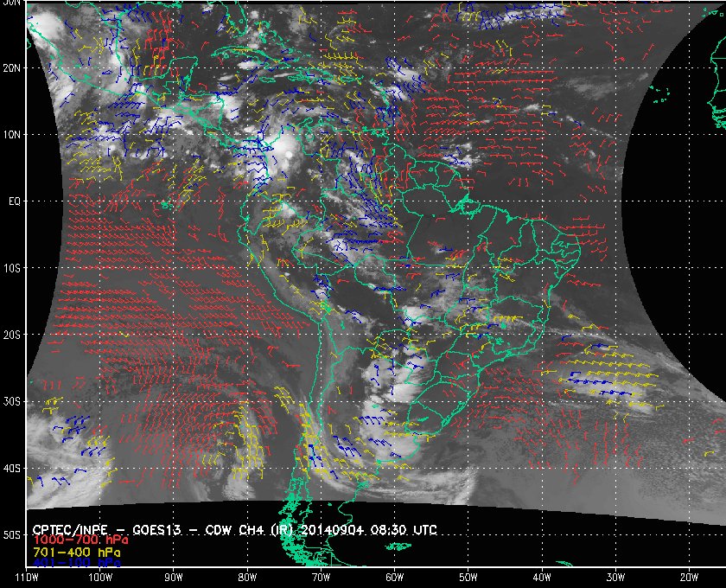Select the blue 401-100 hPa legend entry
This screenshot has height=588, width=726.
pos(76,563)
